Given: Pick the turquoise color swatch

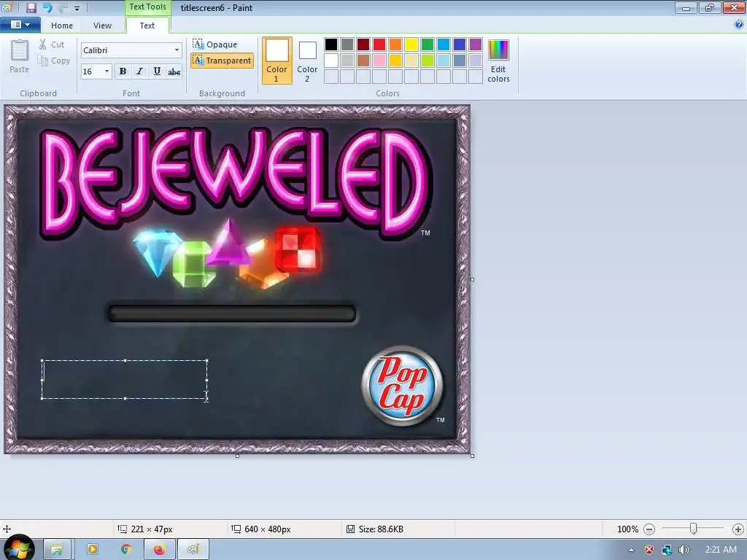Looking at the screenshot, I should [x=444, y=44].
